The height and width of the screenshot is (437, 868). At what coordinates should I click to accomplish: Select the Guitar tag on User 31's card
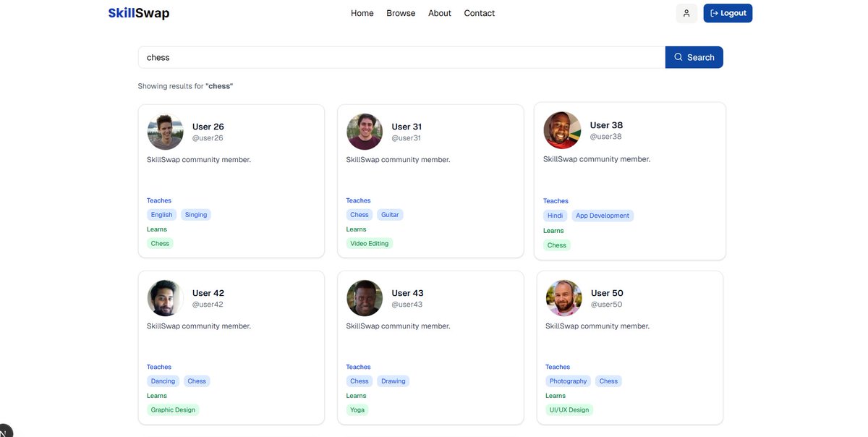pyautogui.click(x=391, y=213)
